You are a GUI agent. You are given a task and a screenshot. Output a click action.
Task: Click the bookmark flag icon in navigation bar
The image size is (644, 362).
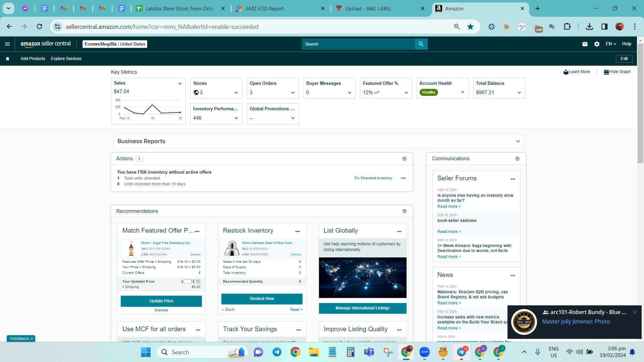[7, 59]
